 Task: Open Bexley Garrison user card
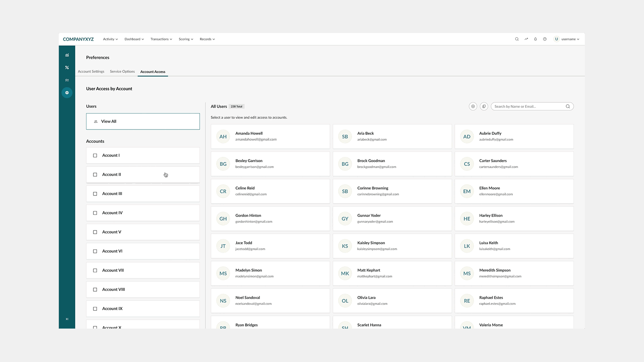point(270,164)
